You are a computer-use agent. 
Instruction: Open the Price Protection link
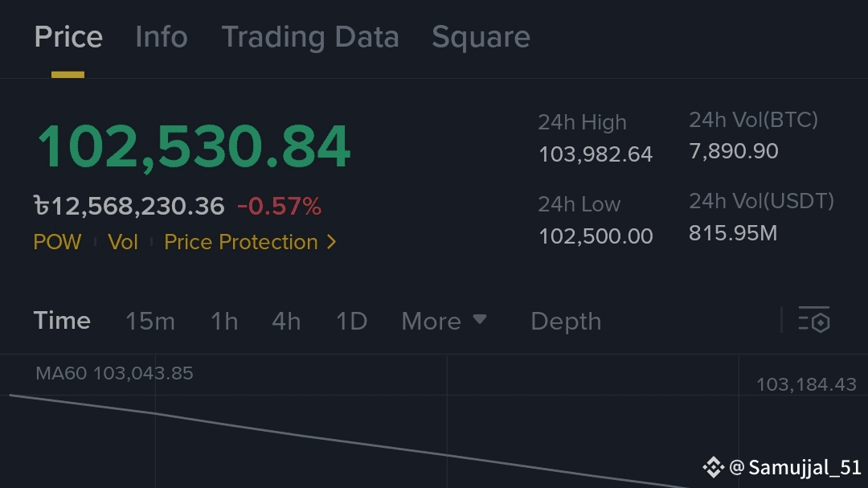tap(241, 242)
